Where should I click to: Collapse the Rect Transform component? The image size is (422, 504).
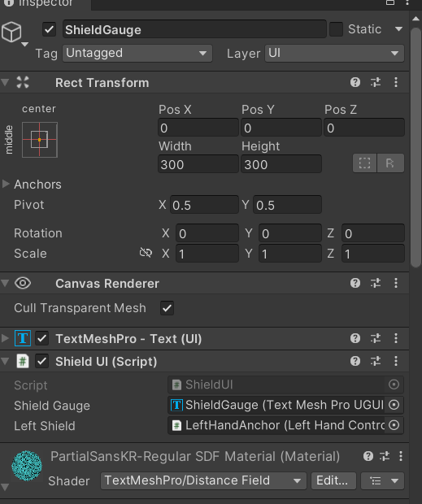tap(5, 82)
